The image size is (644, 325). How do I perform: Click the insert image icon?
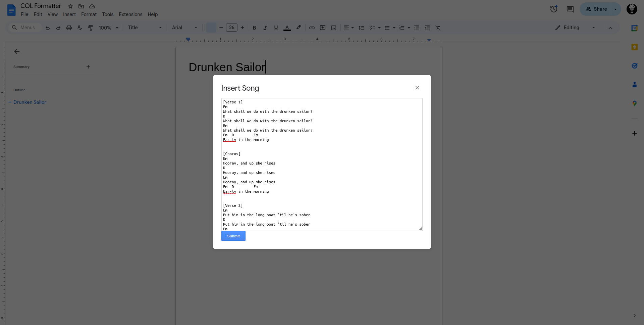(x=334, y=28)
